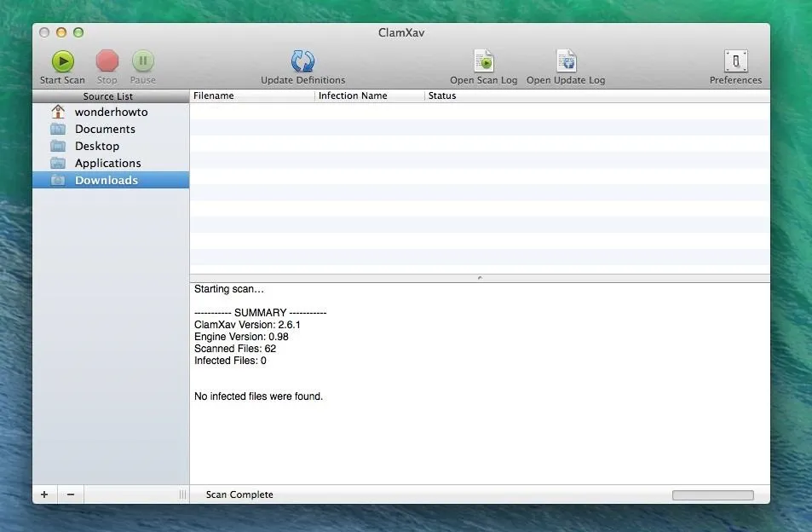
Task: Minimize the ClamXav window
Action: point(61,32)
